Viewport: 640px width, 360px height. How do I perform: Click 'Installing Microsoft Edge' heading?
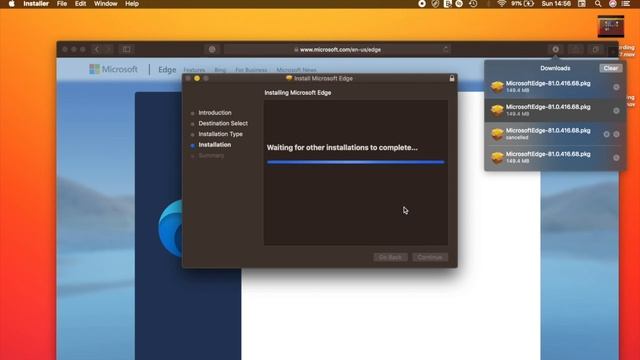(x=298, y=93)
